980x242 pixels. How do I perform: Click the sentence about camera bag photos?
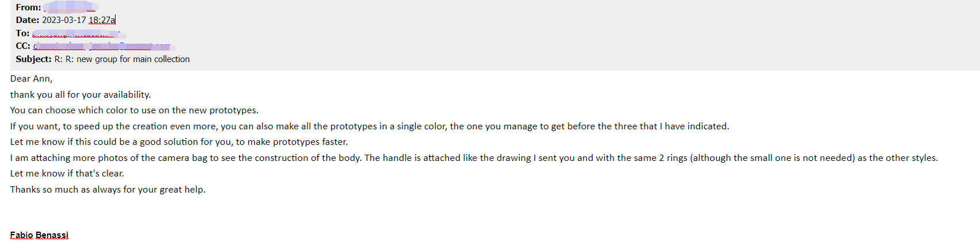474,158
